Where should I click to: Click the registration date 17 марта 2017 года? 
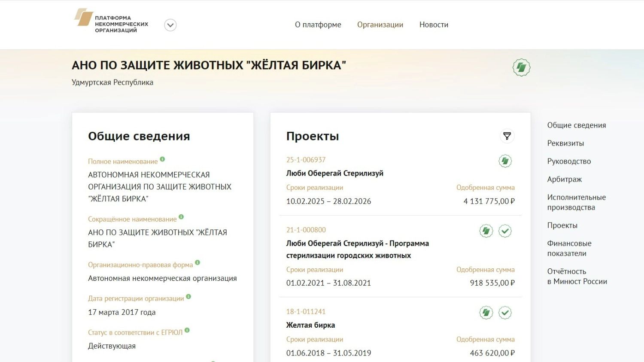click(122, 312)
